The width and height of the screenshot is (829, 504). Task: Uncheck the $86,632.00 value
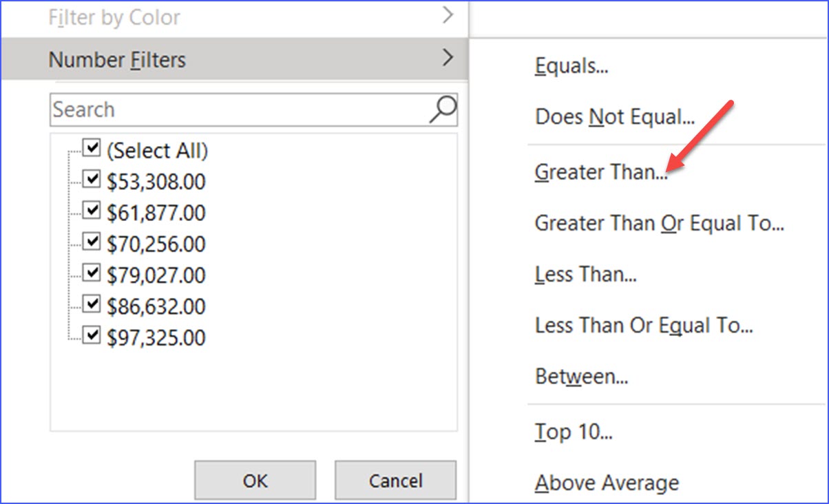(x=90, y=304)
